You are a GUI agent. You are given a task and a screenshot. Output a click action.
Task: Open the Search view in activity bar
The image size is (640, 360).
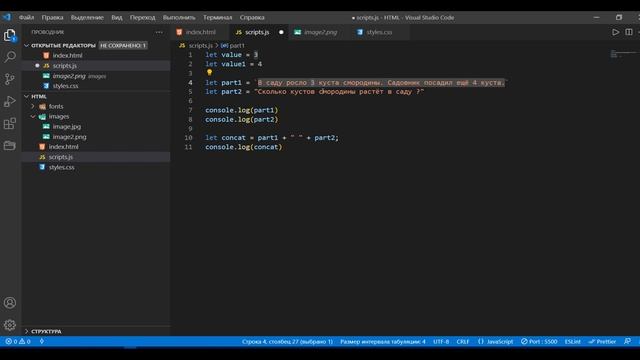[10, 57]
